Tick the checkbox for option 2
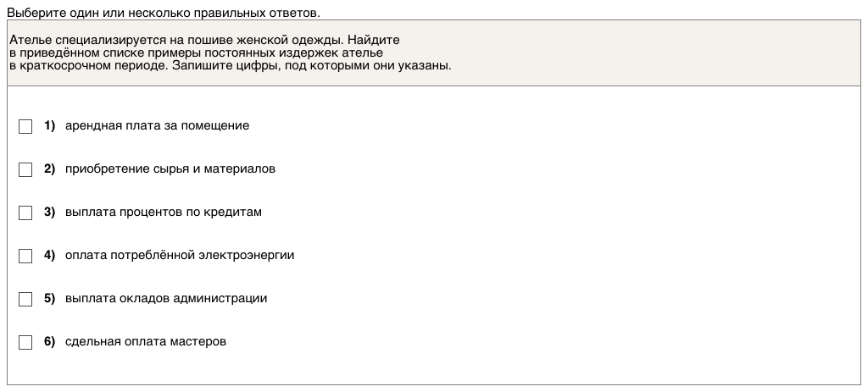868x392 pixels. click(25, 169)
